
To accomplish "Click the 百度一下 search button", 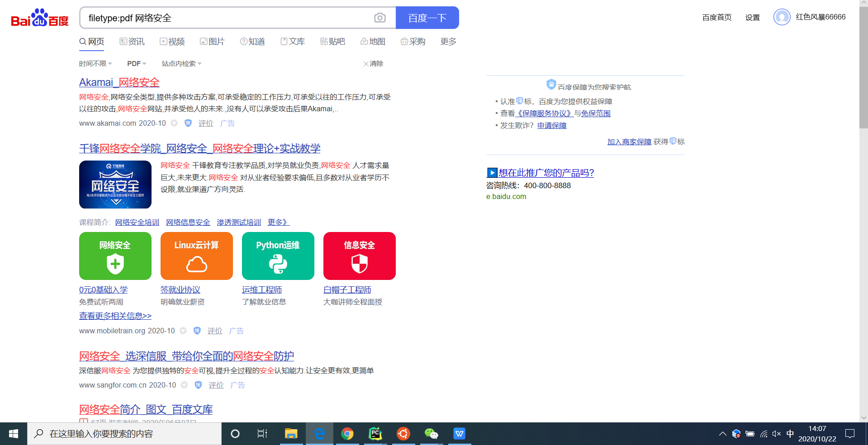I will click(427, 18).
